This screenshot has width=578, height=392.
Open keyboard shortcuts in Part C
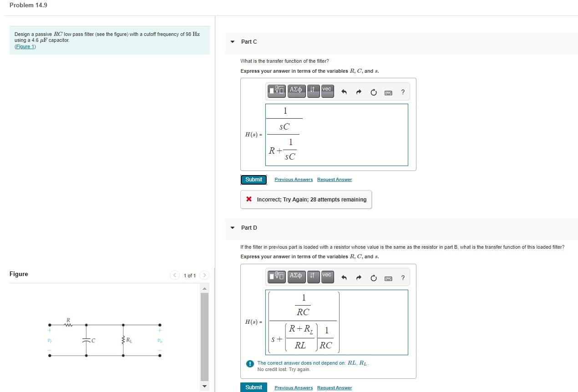coord(388,93)
